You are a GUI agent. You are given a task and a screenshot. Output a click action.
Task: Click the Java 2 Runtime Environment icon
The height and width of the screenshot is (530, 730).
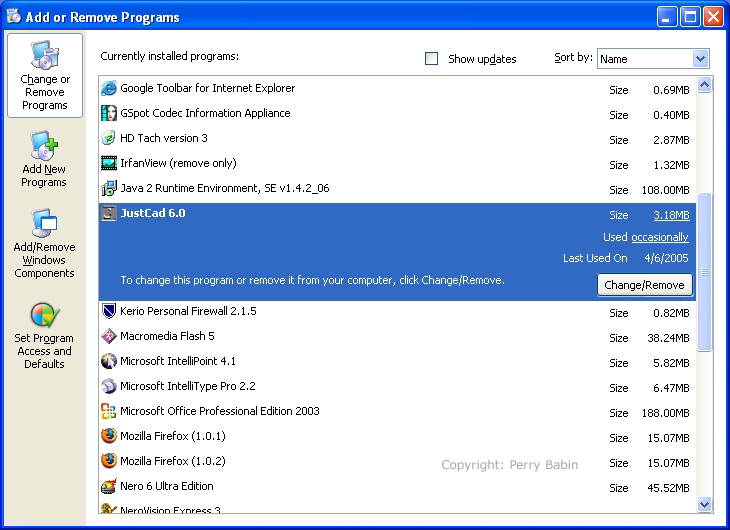[x=108, y=188]
